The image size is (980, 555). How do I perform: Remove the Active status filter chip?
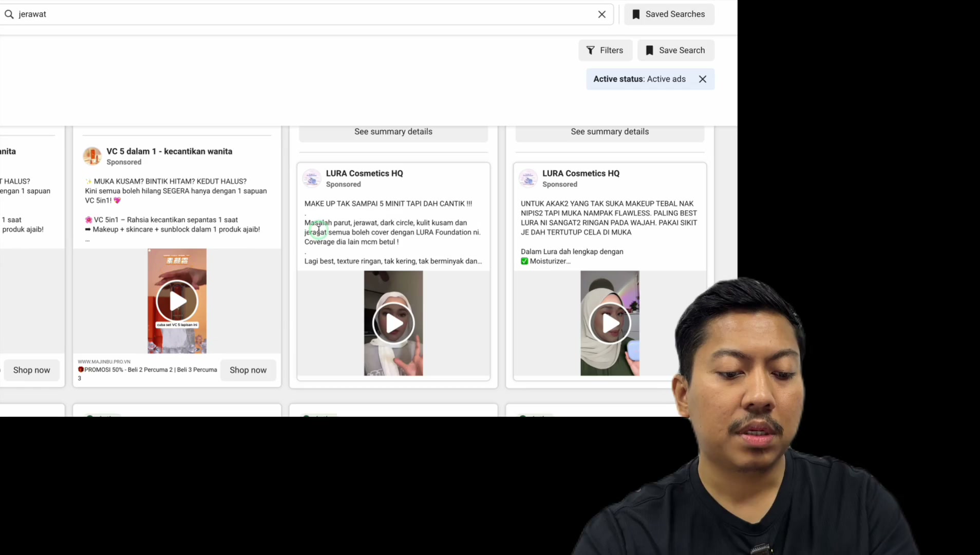[x=703, y=79]
